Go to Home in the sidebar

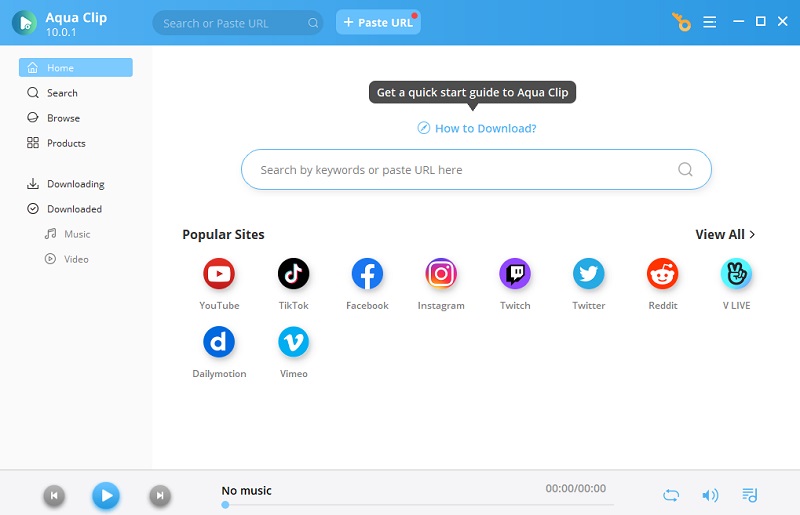coord(76,67)
